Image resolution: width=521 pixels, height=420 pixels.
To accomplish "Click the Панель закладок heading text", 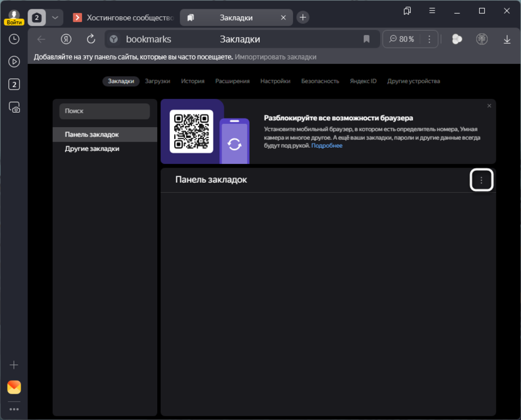I will click(211, 180).
